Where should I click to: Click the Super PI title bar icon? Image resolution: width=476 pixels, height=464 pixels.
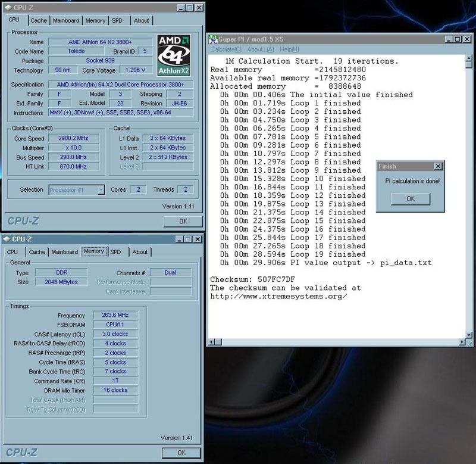coord(213,39)
